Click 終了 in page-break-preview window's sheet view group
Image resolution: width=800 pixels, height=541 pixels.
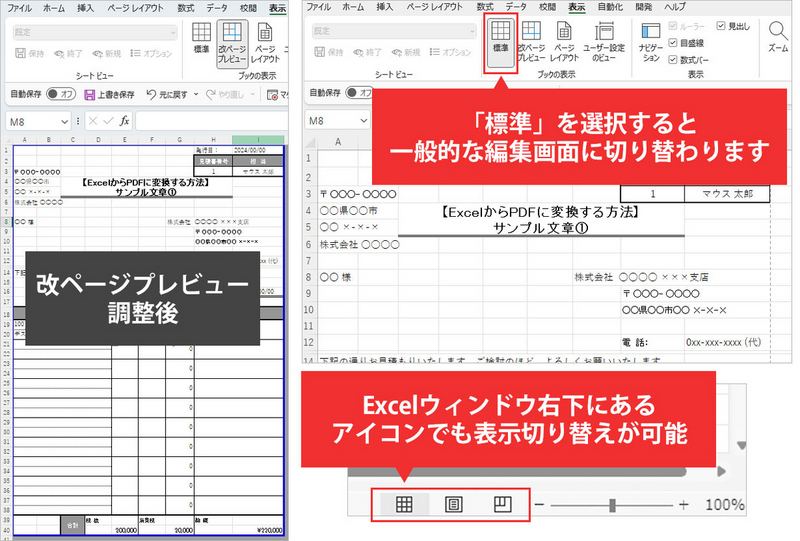point(68,53)
